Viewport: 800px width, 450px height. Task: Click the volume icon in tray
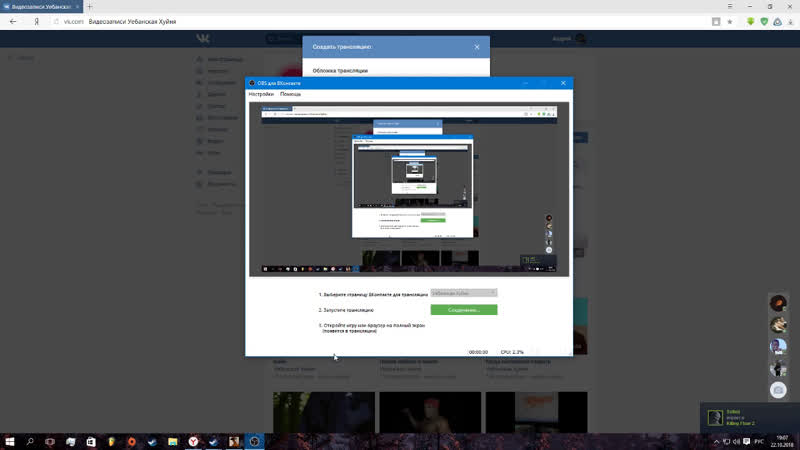(736, 442)
